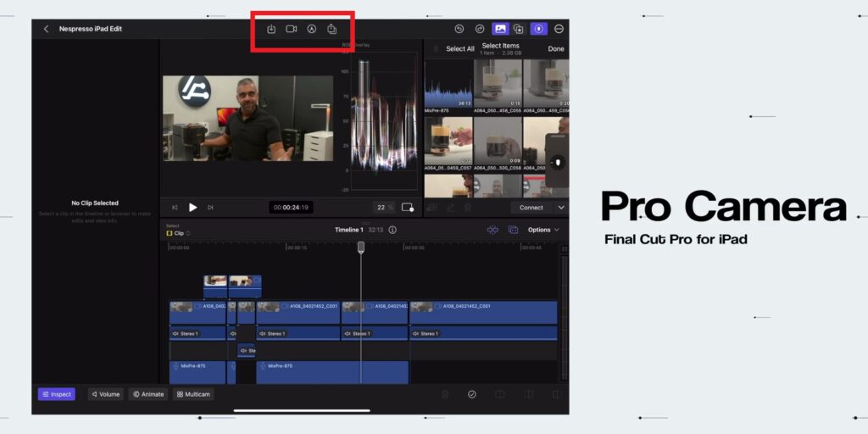
Task: Click the browser edit pencil icon
Action: 451,208
